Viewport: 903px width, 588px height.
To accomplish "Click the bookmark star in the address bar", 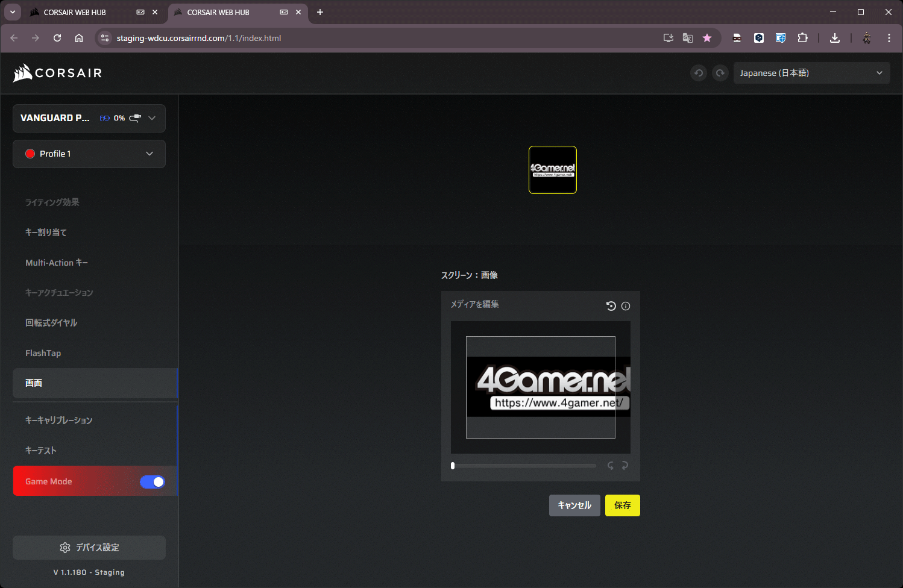I will pyautogui.click(x=707, y=38).
